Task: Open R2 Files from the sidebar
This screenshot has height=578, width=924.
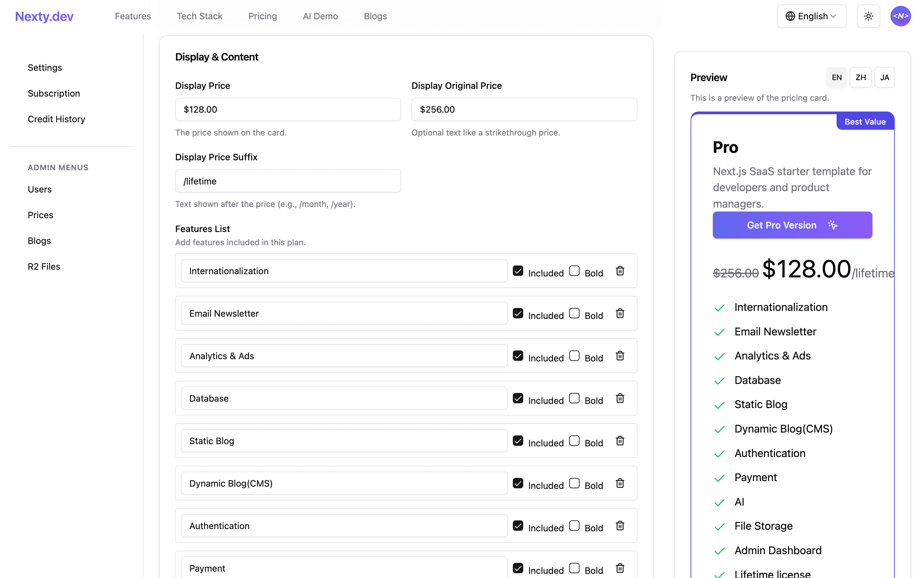Action: click(x=43, y=266)
